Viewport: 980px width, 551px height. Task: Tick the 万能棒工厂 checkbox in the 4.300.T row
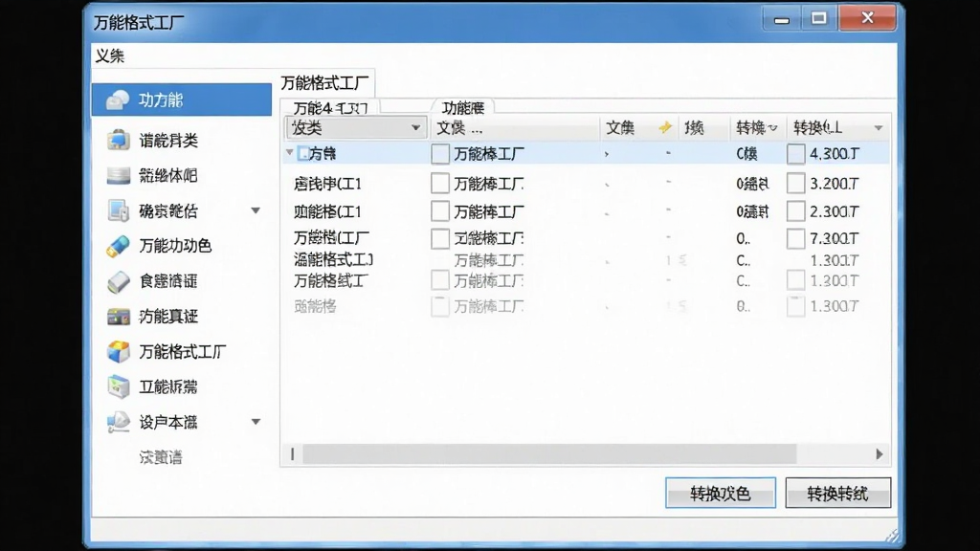[x=440, y=154]
